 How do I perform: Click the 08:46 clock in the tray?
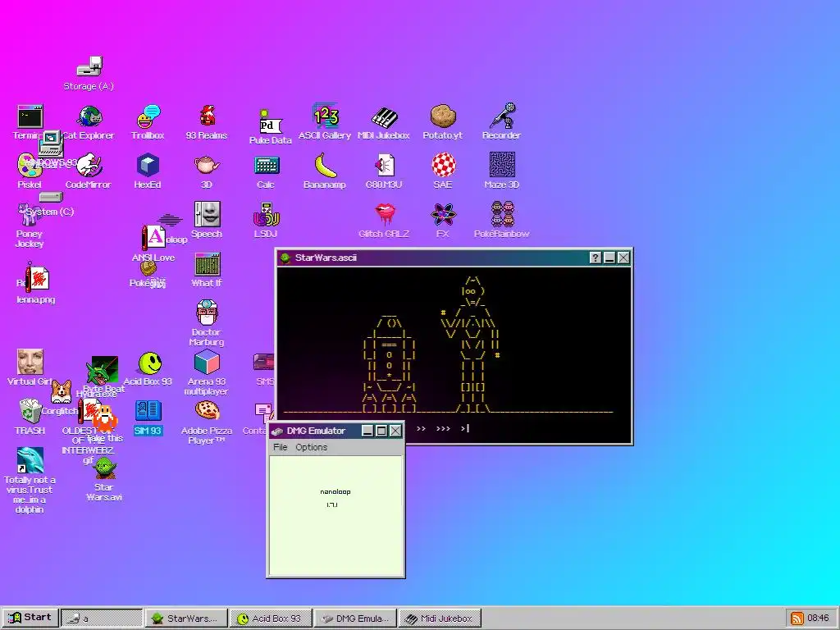click(818, 619)
